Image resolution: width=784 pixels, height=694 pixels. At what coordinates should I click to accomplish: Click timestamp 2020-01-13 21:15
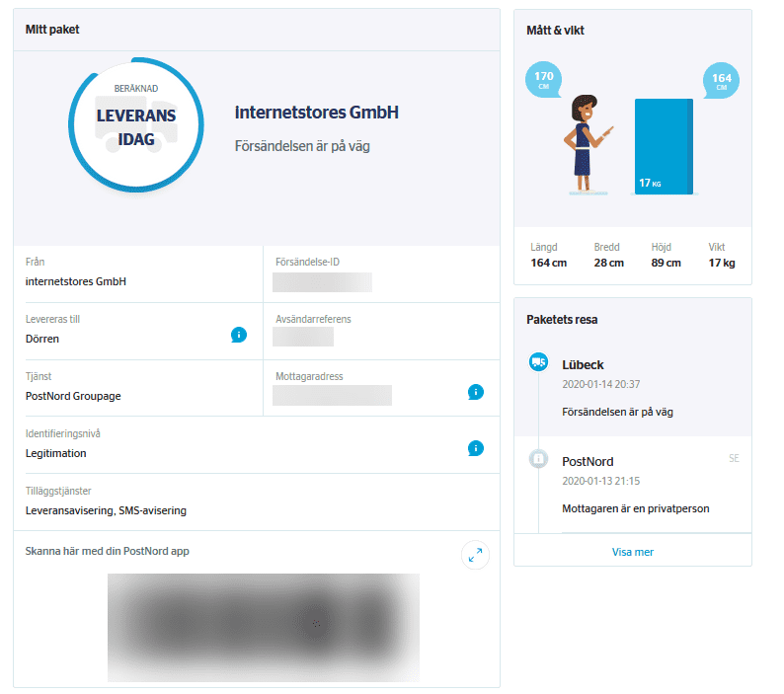(x=601, y=481)
